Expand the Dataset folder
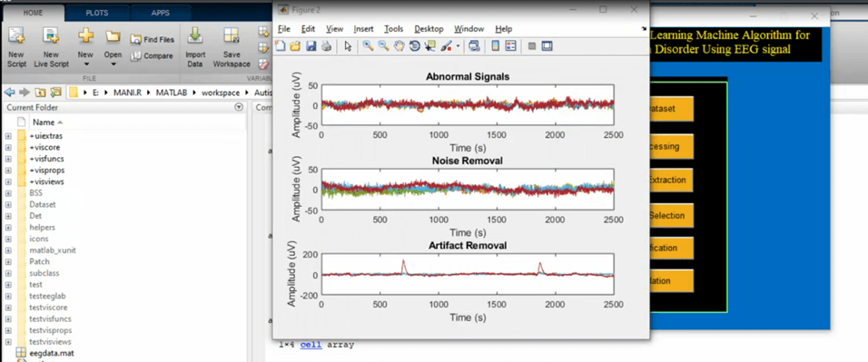The width and height of the screenshot is (868, 362). tap(8, 204)
